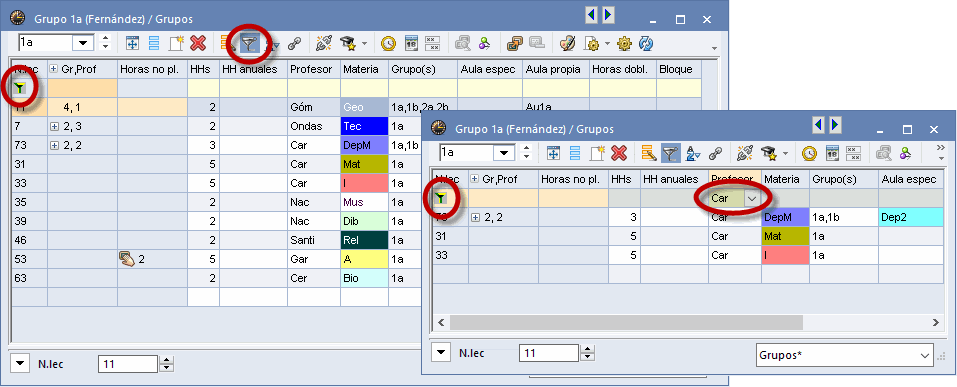Open the graduation cap dropdown arrow in left window
Viewport: 957px width, 387px height.
click(364, 43)
